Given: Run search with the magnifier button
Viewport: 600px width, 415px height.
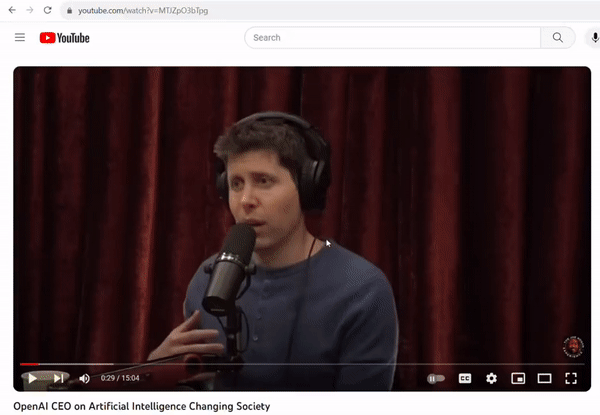Looking at the screenshot, I should [x=558, y=37].
